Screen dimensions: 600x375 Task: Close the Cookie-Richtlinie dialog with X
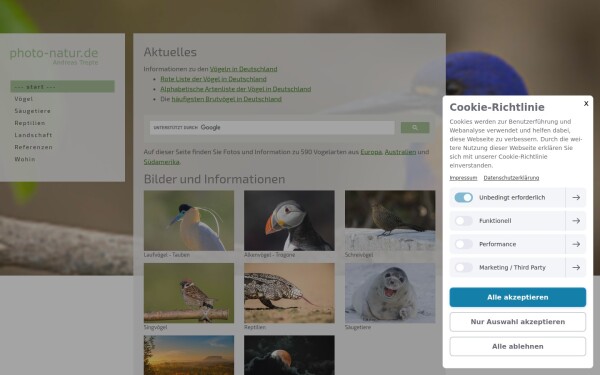(586, 103)
